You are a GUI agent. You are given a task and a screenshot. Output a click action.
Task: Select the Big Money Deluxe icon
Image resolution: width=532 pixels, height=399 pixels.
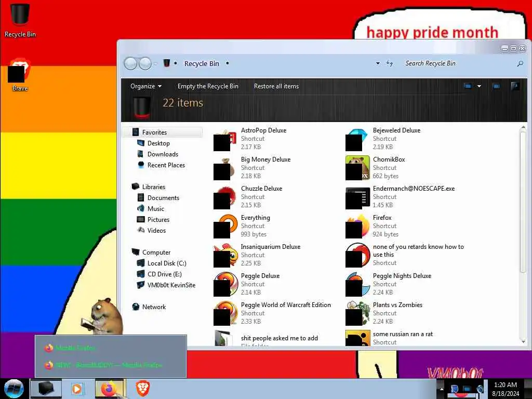pyautogui.click(x=225, y=168)
